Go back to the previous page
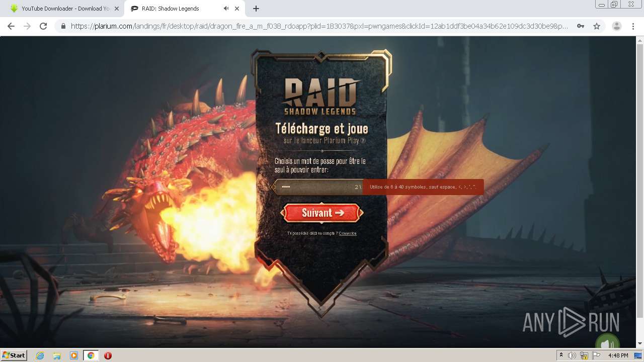 point(11,26)
